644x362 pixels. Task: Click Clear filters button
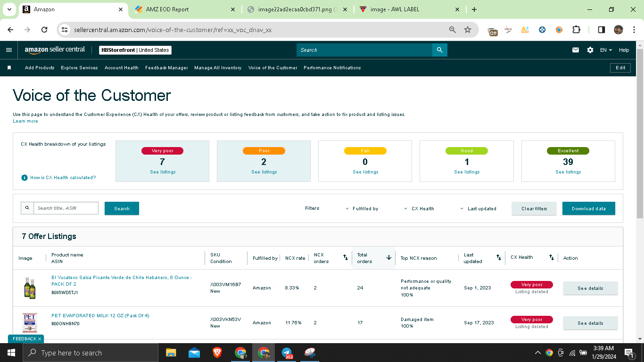click(x=534, y=208)
